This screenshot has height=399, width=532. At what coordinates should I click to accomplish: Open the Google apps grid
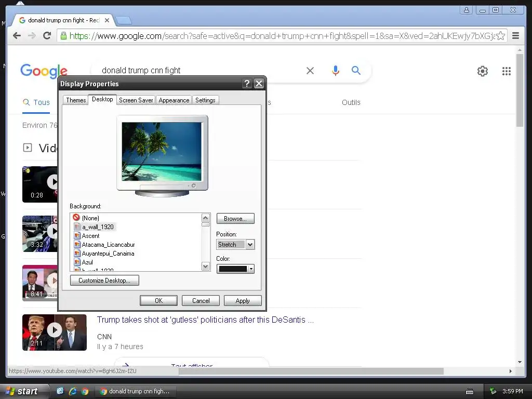[x=506, y=71]
